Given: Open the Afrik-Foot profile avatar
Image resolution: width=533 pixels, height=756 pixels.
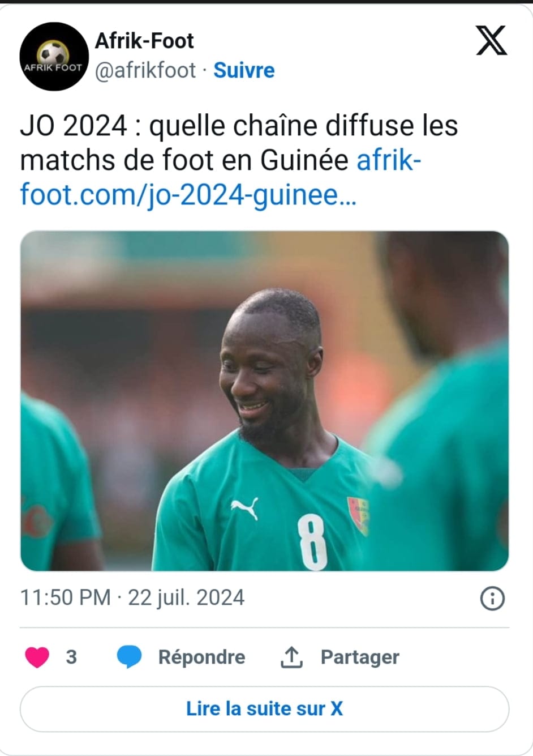Looking at the screenshot, I should pyautogui.click(x=54, y=56).
